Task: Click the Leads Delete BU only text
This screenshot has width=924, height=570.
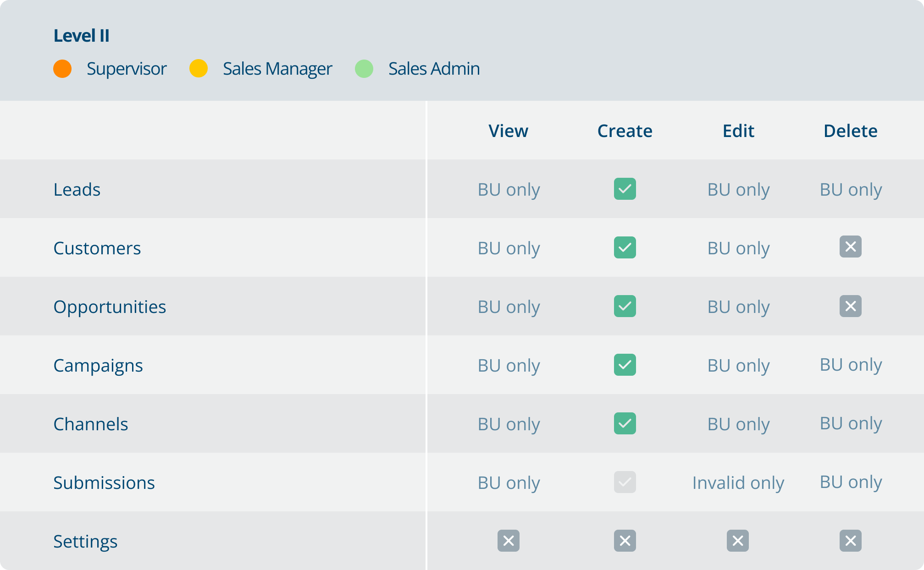Action: (x=851, y=190)
